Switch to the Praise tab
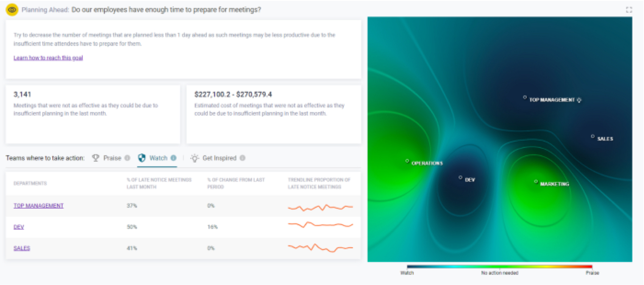 112,158
